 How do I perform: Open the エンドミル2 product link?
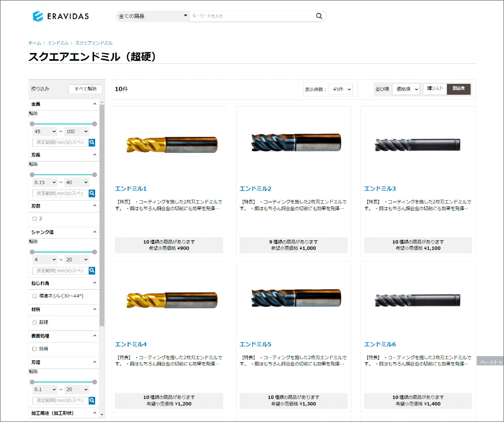(256, 188)
